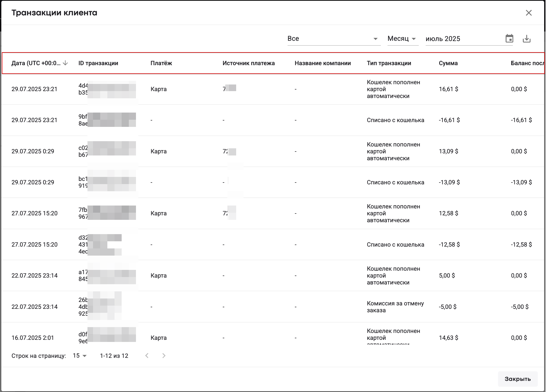Click the 'Сумма' column header
The image size is (546, 392).
pos(448,63)
